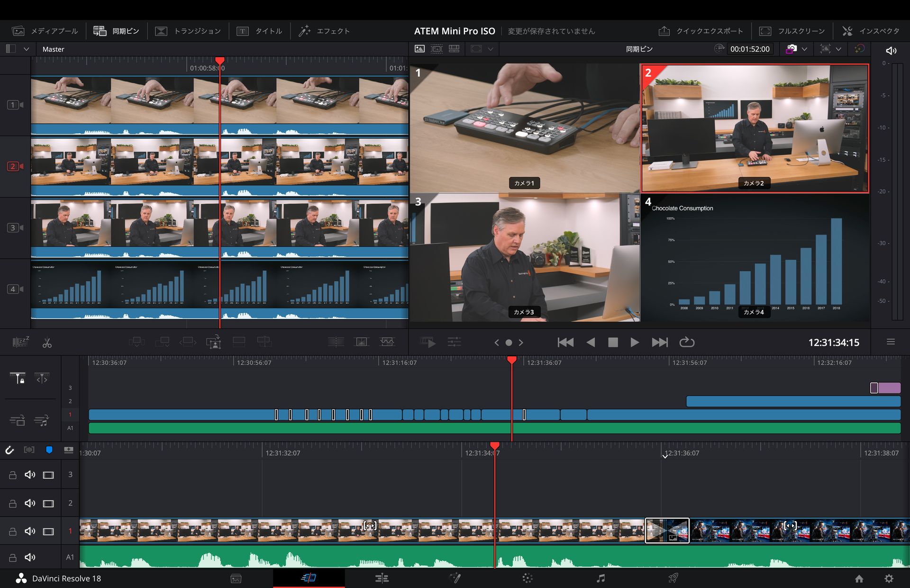Click the loop playback icon
This screenshot has height=588, width=910.
pos(686,342)
